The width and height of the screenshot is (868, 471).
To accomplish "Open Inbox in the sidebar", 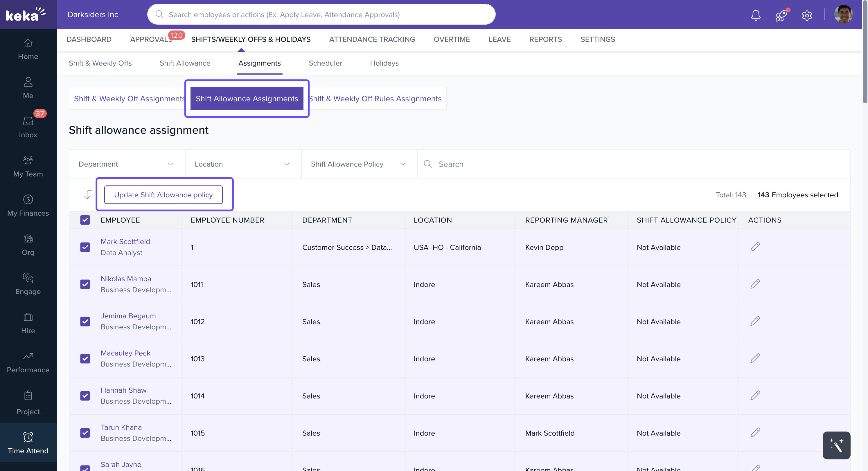I will tap(28, 127).
